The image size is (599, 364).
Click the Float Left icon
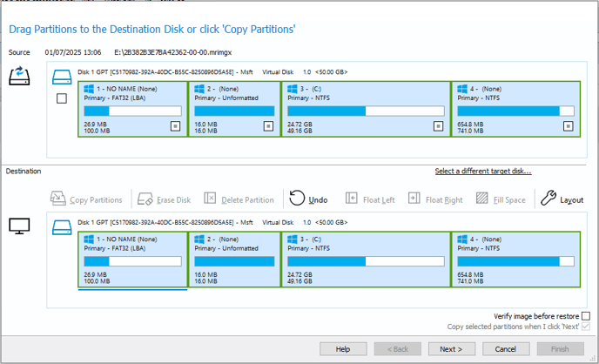click(352, 199)
